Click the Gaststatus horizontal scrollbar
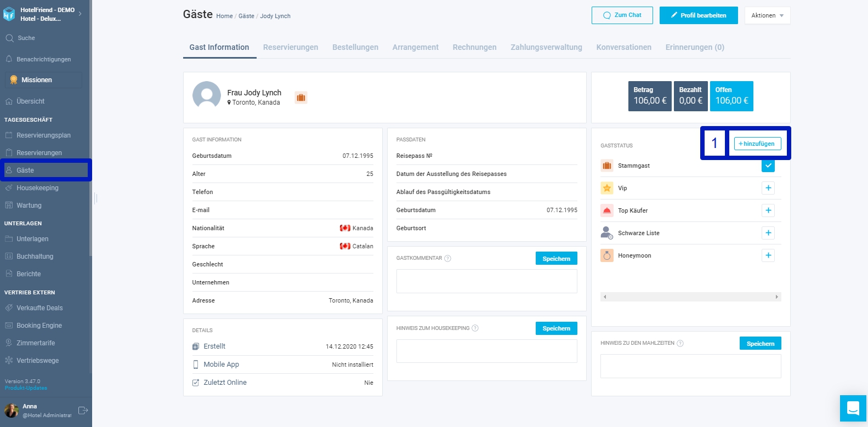The image size is (868, 427). pyautogui.click(x=691, y=297)
